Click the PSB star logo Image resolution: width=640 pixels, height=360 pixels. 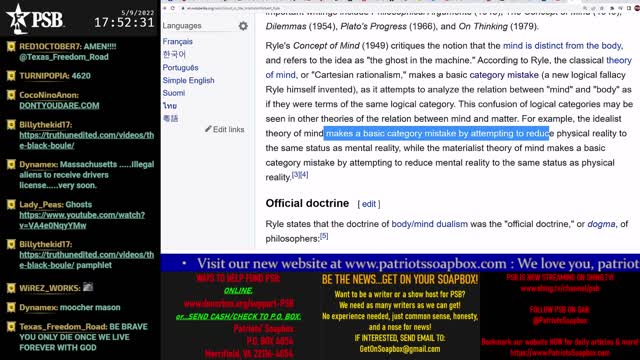pyautogui.click(x=18, y=19)
